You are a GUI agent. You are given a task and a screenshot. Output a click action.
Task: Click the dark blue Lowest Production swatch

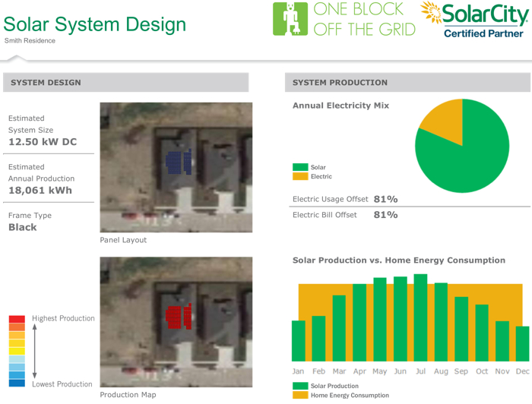pos(17,383)
